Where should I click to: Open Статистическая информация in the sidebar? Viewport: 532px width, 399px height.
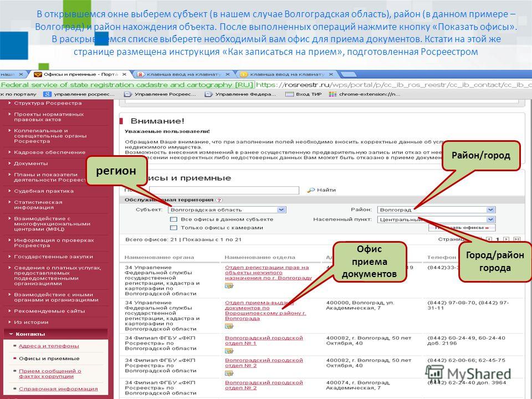[38, 205]
